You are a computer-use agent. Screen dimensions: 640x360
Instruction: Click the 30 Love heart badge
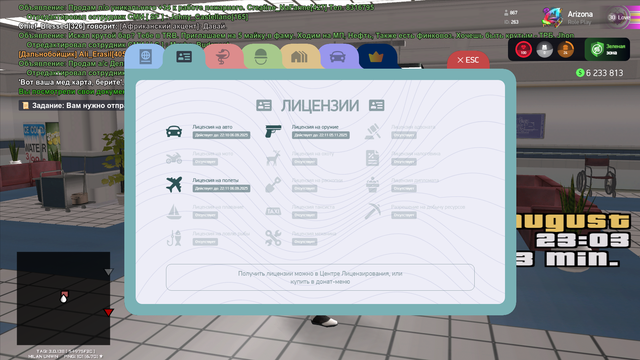point(618,18)
